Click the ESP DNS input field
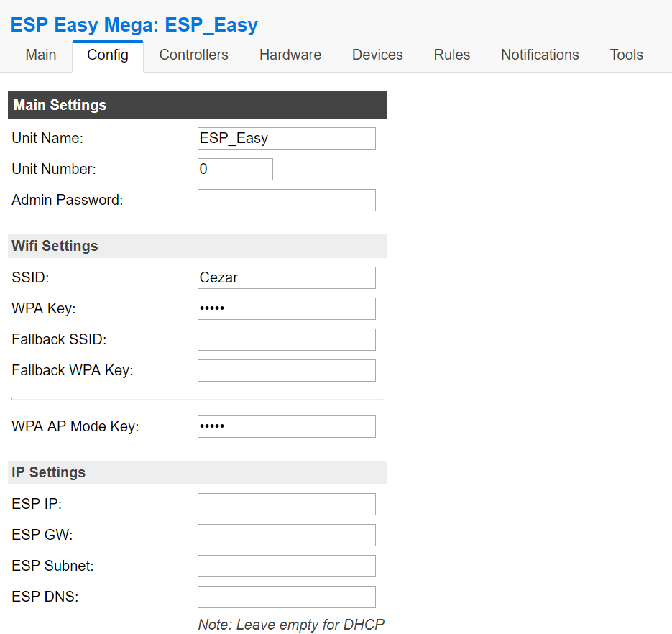Screen dimensions: 672x634 point(286,597)
